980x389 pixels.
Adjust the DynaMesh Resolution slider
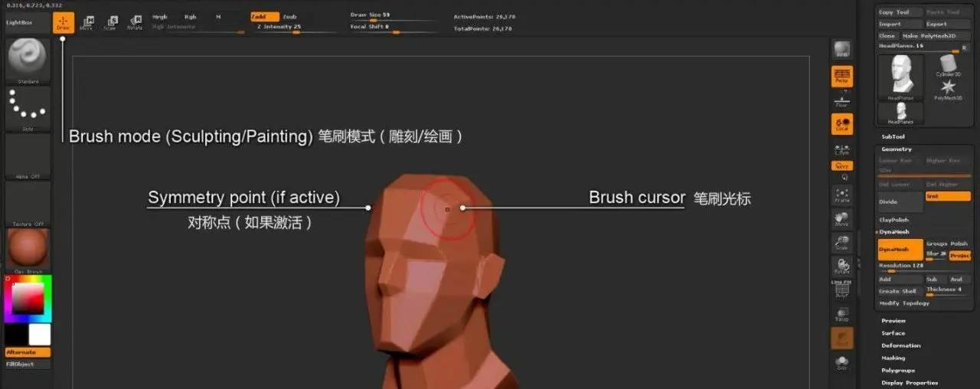coord(924,267)
